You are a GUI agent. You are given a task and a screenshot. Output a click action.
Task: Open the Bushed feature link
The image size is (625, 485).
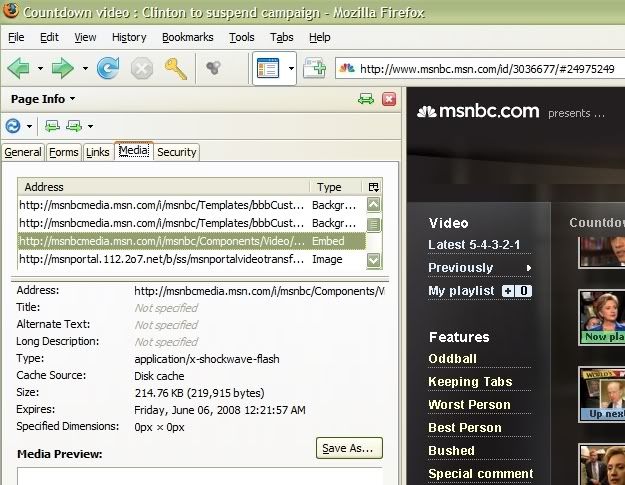451,450
